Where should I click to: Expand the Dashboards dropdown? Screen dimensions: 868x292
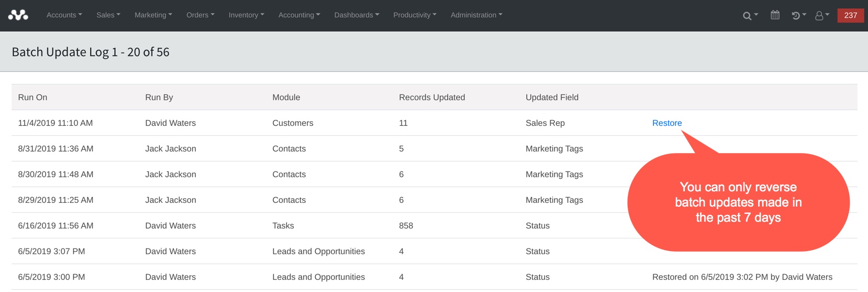357,15
